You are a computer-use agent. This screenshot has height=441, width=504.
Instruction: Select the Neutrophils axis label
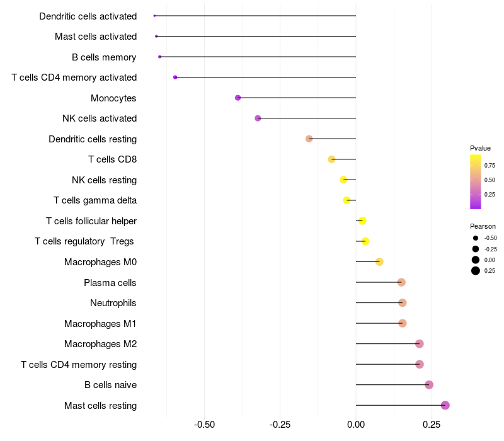coord(113,303)
